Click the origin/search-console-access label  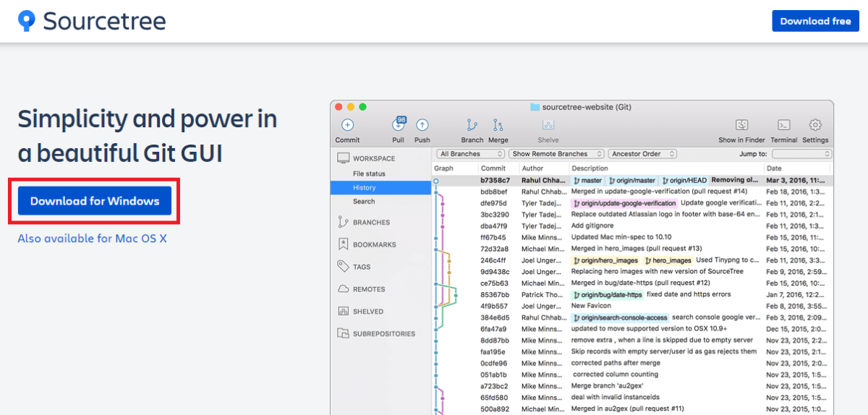click(x=620, y=317)
